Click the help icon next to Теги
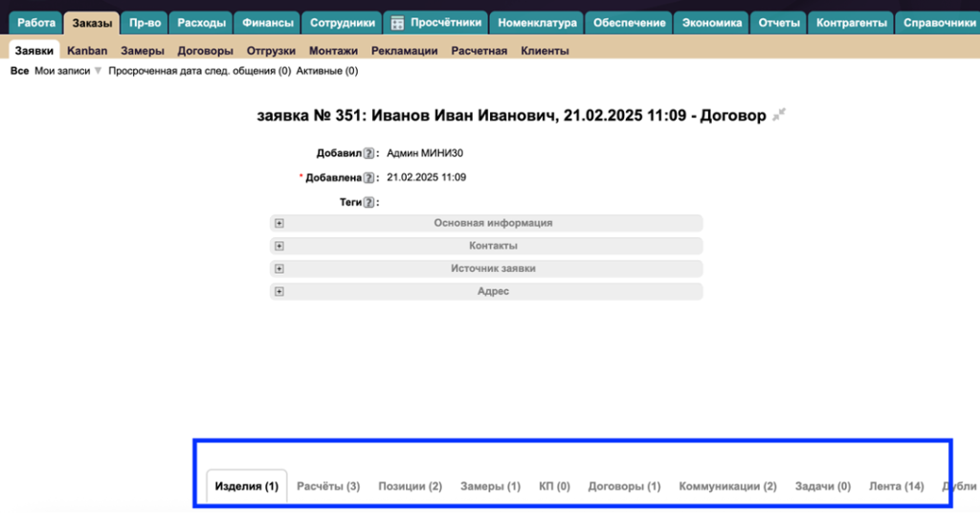Screen dimensions: 980x513 [x=368, y=202]
